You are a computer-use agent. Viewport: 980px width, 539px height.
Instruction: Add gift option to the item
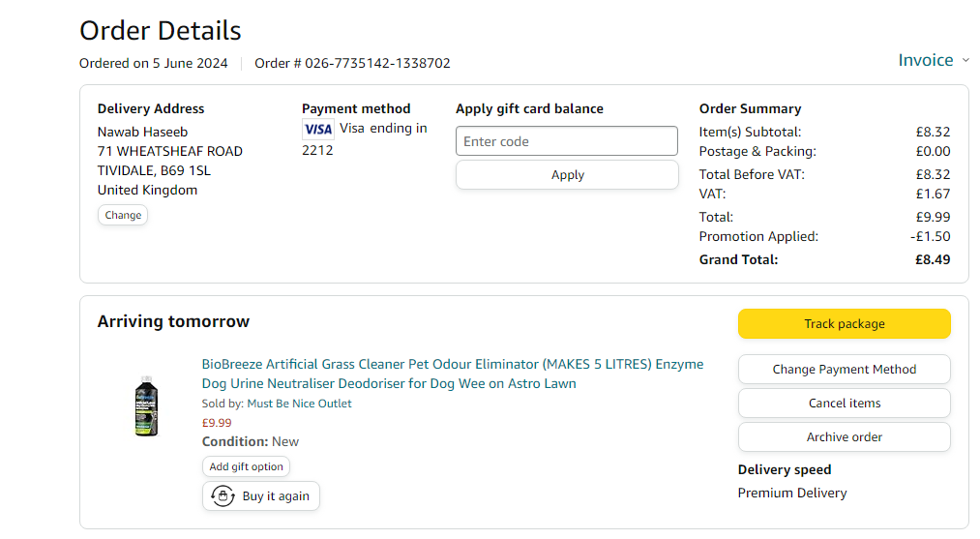click(x=247, y=466)
